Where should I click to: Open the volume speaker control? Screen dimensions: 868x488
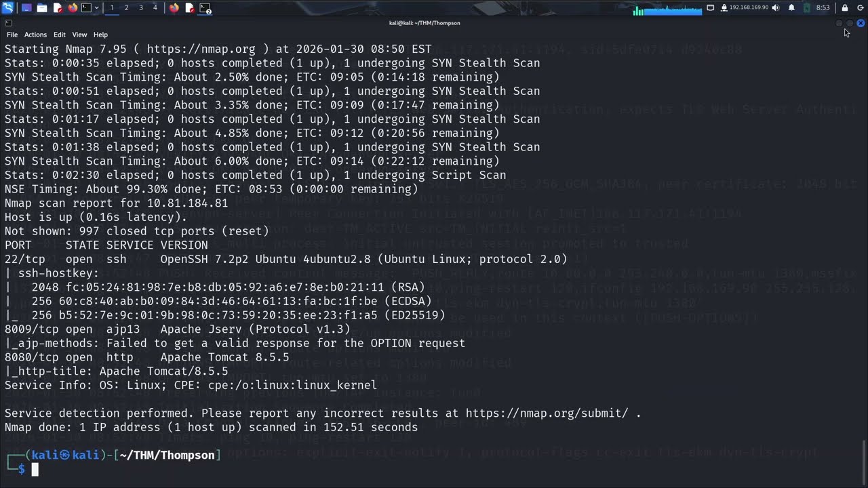776,7
